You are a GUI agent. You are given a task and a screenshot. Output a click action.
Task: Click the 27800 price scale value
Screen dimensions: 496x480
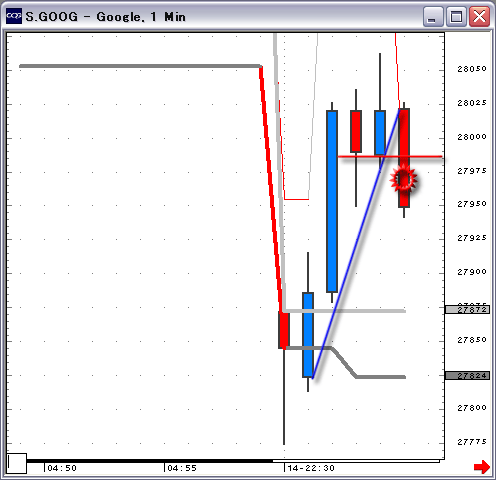pos(472,408)
